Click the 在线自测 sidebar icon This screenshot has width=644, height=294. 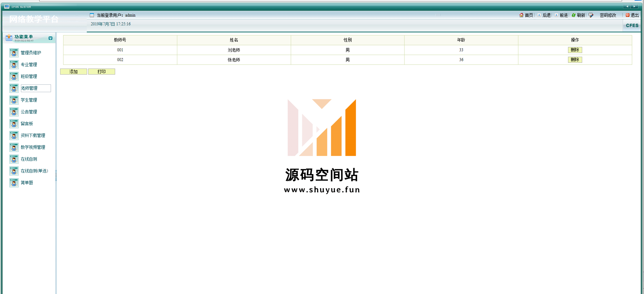[x=14, y=159]
